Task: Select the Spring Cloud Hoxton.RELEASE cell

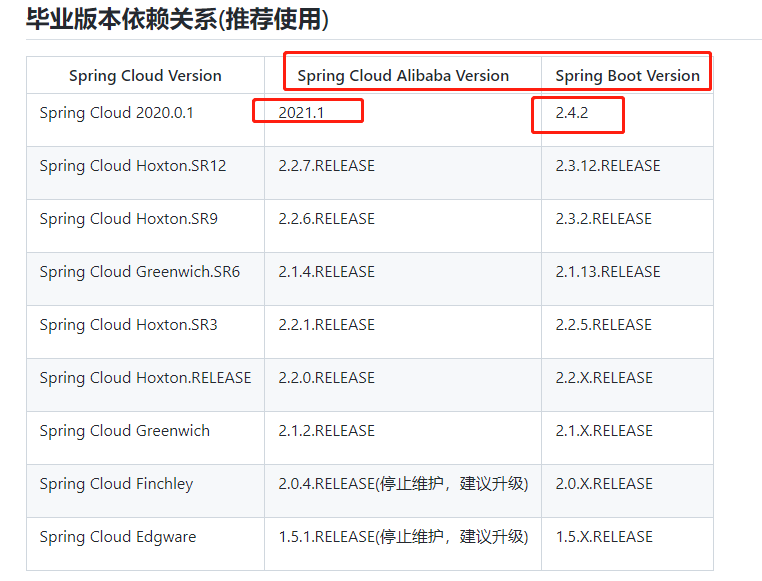Action: (x=145, y=385)
